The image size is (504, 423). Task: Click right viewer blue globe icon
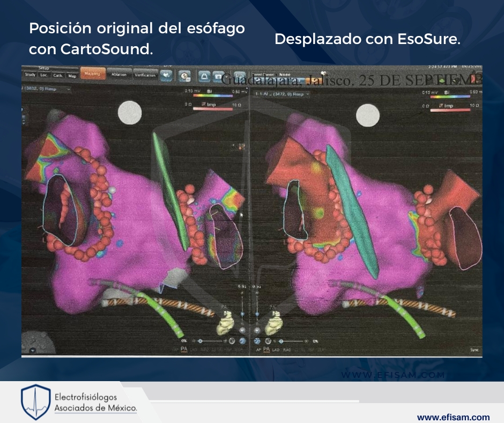[x=257, y=341]
